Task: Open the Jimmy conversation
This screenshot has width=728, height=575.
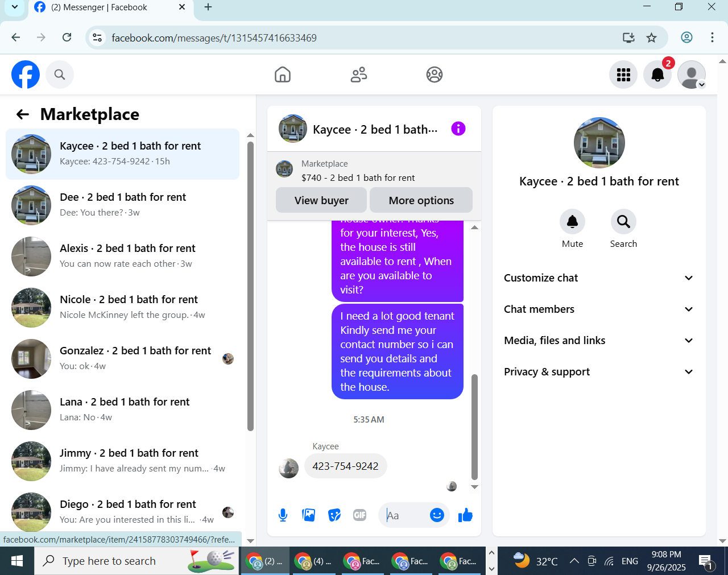Action: click(x=122, y=461)
